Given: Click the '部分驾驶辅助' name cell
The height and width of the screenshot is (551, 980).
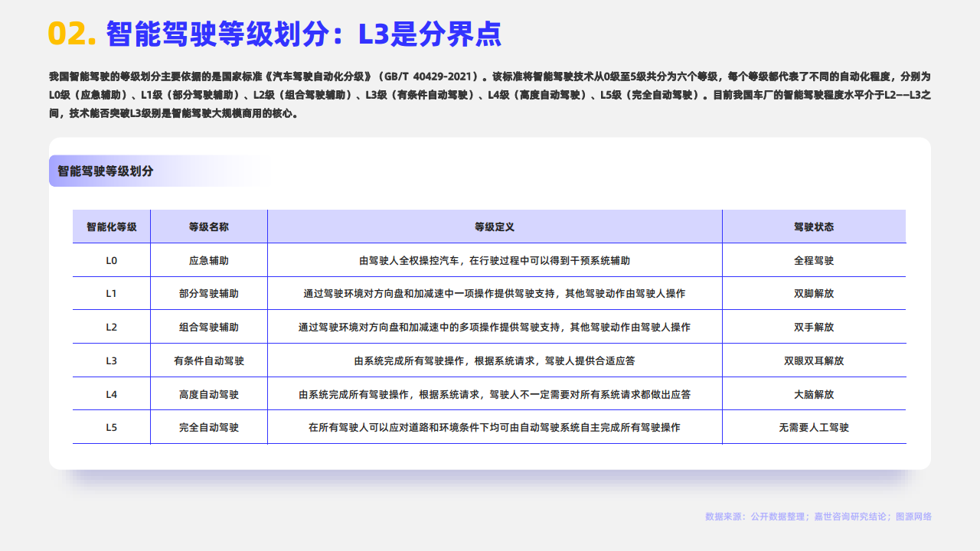Looking at the screenshot, I should click(209, 294).
